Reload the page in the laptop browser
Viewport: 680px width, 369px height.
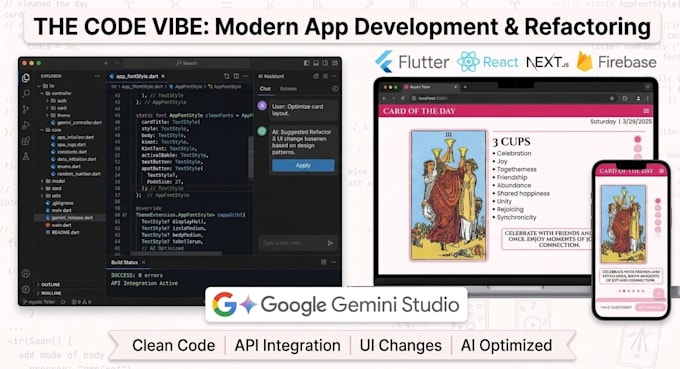coord(403,98)
